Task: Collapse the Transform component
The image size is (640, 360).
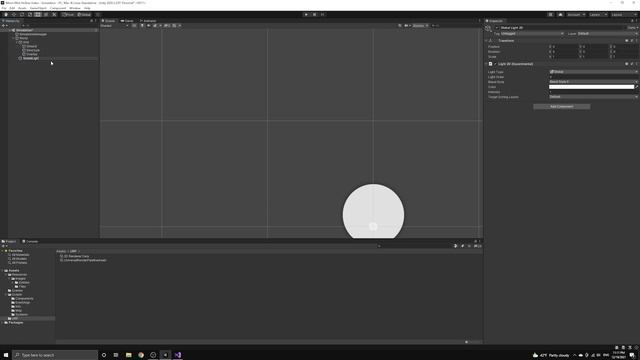Action: coord(486,41)
